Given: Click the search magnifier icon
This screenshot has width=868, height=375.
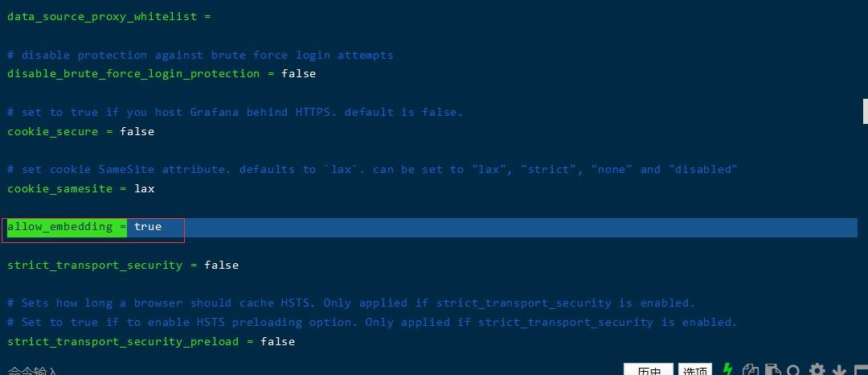Looking at the screenshot, I should click(794, 370).
